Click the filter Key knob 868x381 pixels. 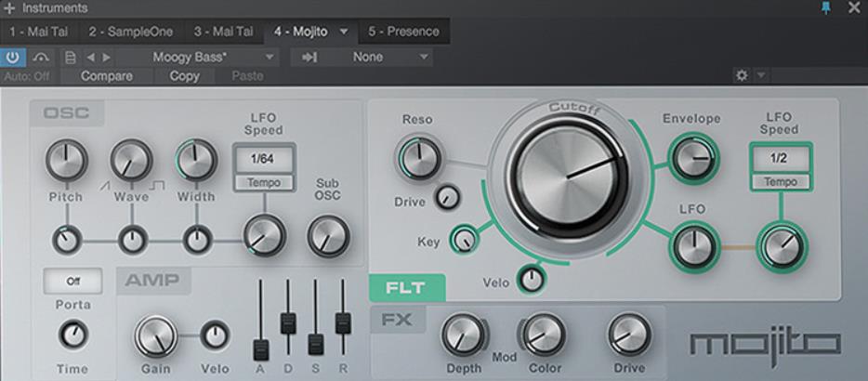(x=464, y=240)
